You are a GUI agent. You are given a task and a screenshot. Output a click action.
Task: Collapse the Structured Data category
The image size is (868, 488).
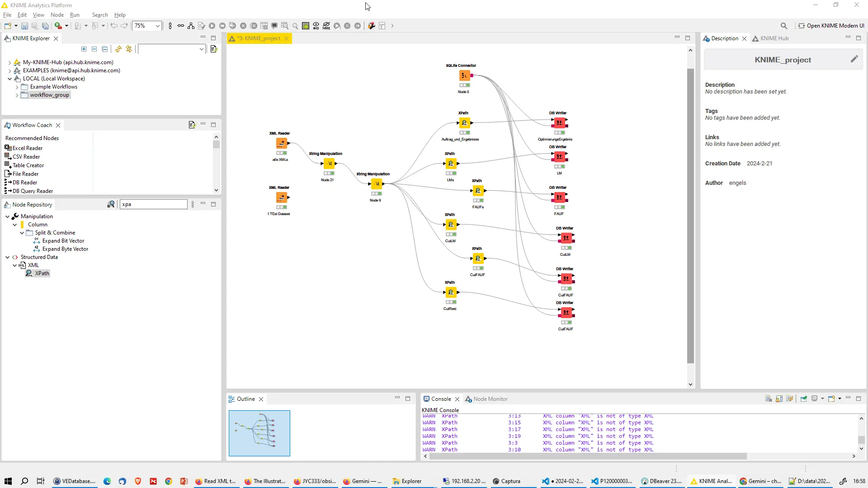(7, 258)
